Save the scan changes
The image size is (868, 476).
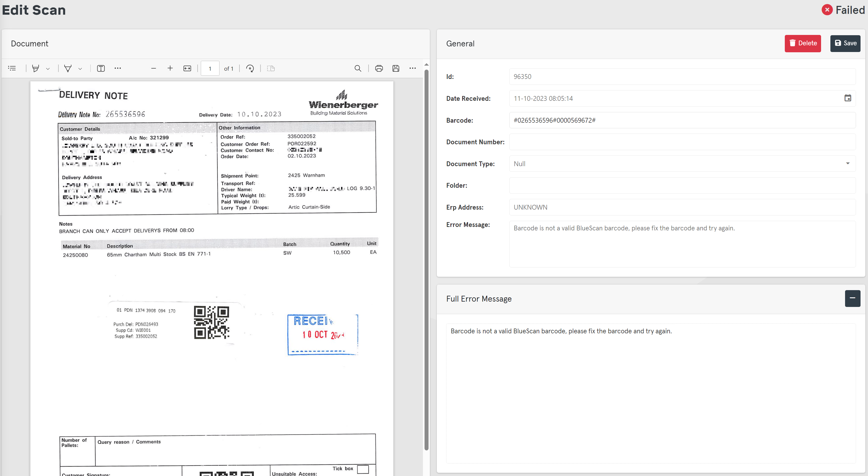click(845, 43)
